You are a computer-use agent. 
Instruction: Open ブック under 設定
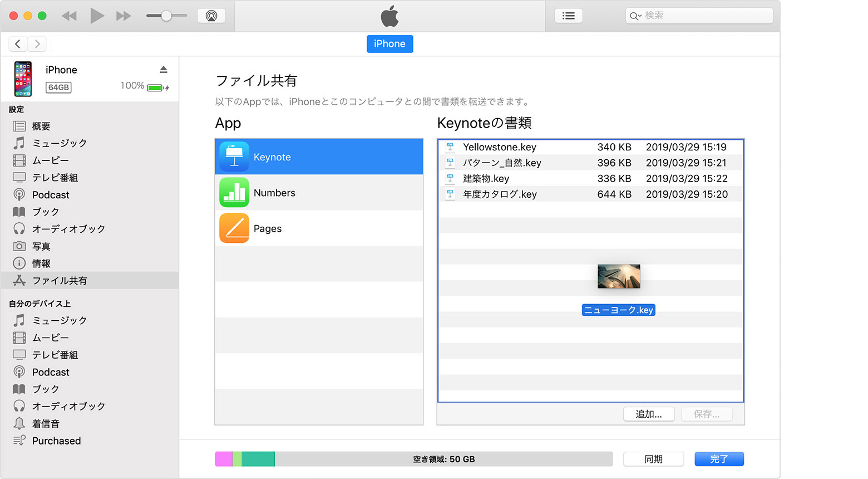click(x=90, y=212)
